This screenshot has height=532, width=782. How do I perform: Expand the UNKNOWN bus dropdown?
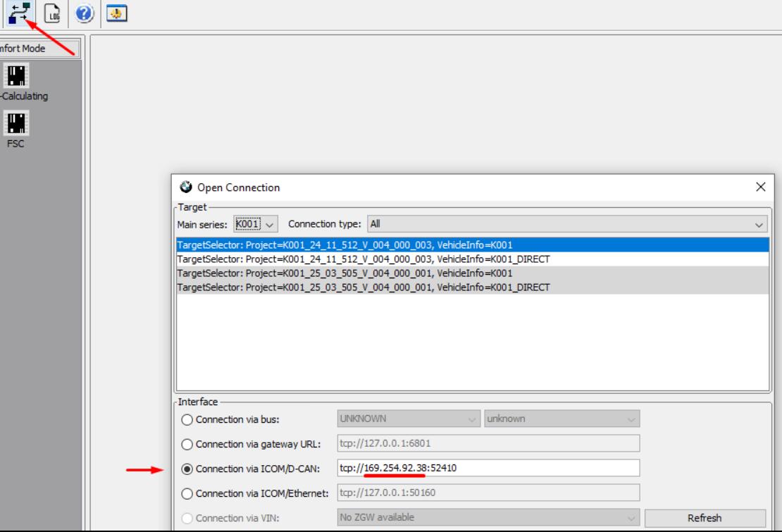coord(409,419)
